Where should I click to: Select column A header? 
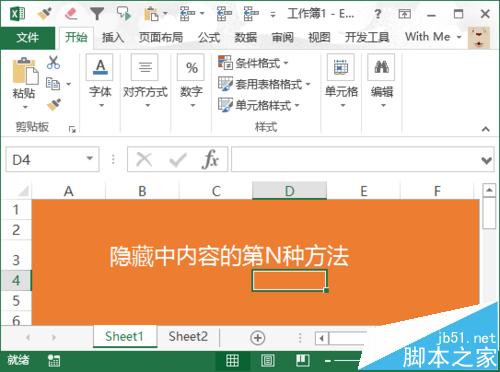point(68,191)
